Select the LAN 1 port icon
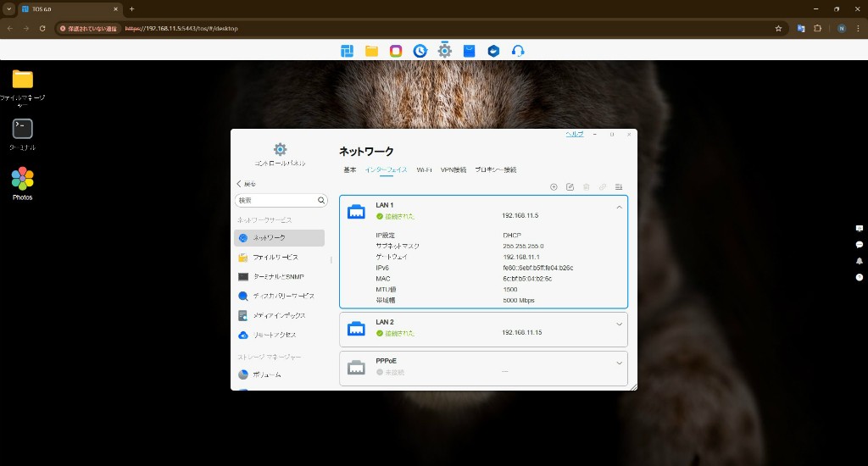This screenshot has width=868, height=466. [x=356, y=212]
